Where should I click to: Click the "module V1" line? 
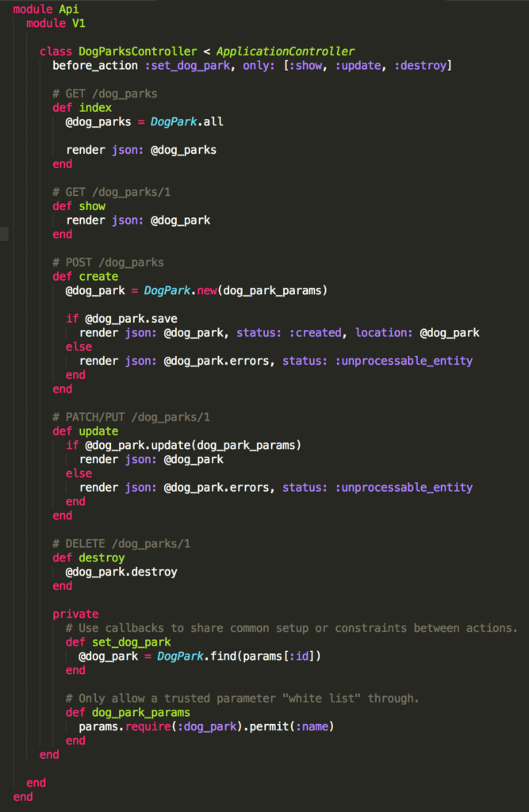(56, 23)
